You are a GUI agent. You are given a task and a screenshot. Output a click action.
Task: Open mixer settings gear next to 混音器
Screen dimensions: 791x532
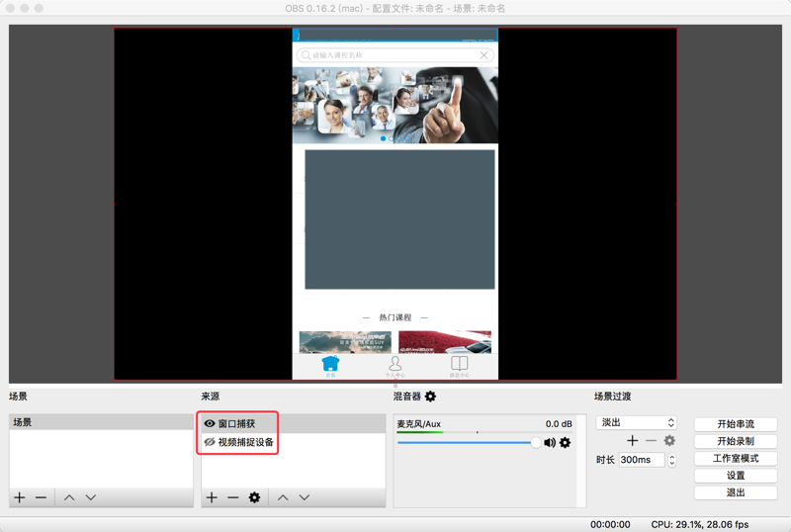coord(430,397)
